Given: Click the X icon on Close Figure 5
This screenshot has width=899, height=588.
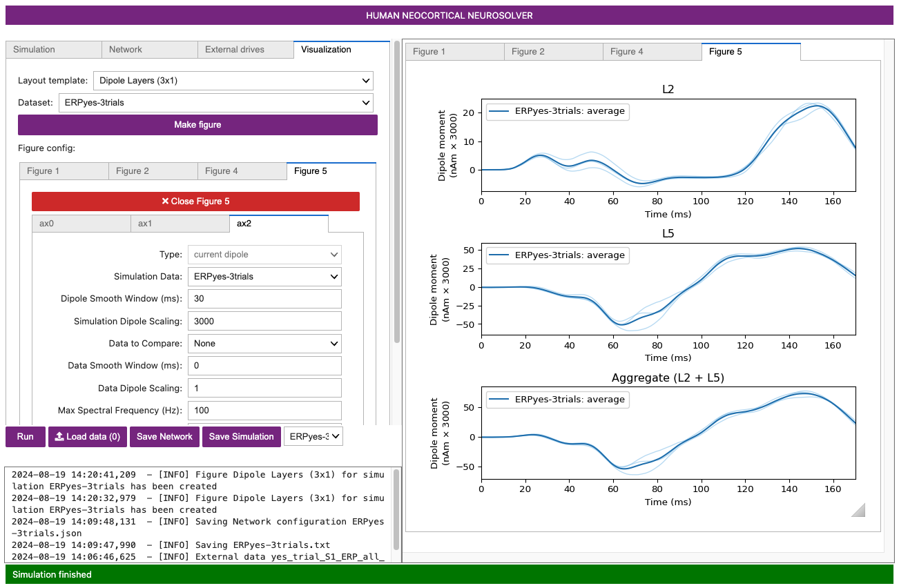Looking at the screenshot, I should 165,202.
